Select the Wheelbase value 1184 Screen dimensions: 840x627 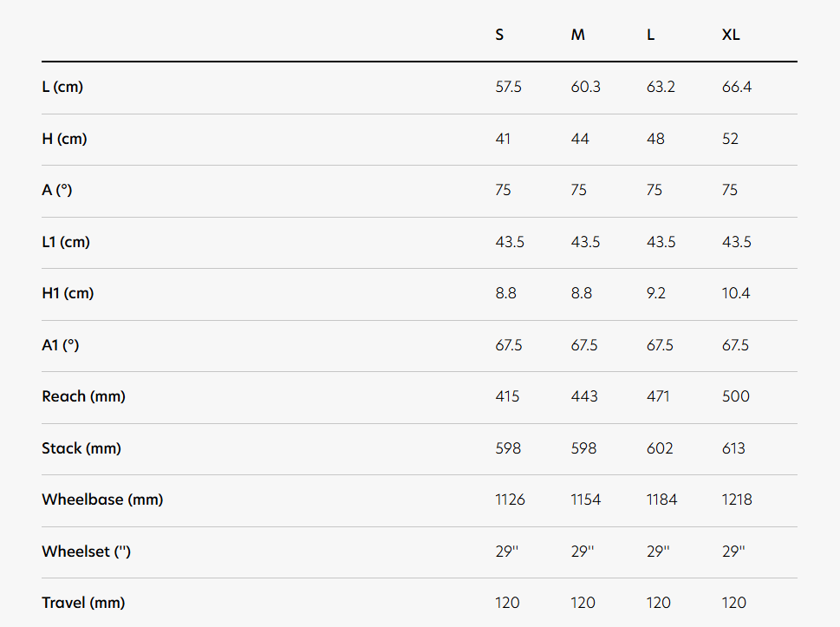tap(662, 500)
